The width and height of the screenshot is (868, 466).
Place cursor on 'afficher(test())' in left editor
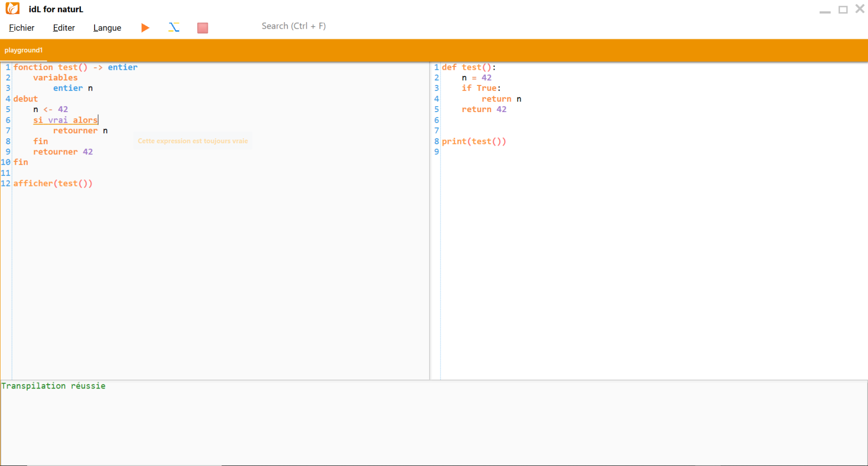[x=53, y=183]
